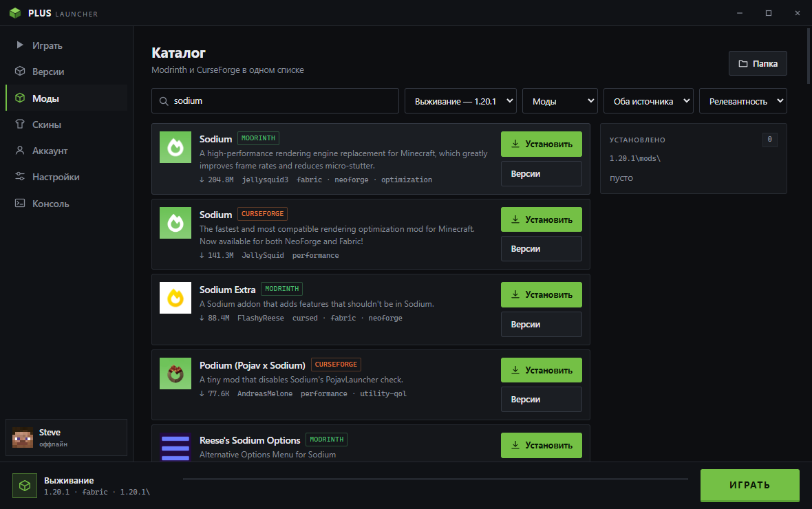The width and height of the screenshot is (812, 509).
Task: Click the MODRINTH badge next to Reese's Sodium Options
Action: pyautogui.click(x=326, y=440)
